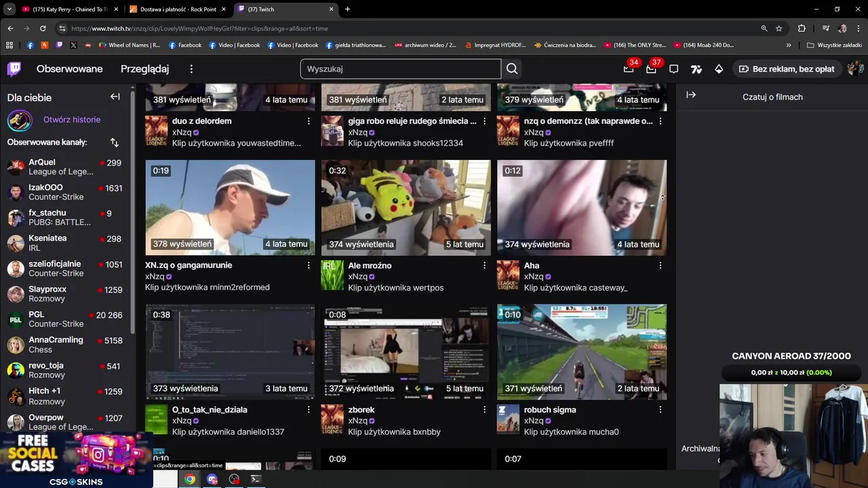Expand hidden bookmarks chevron
The image size is (868, 488).
pyautogui.click(x=789, y=45)
